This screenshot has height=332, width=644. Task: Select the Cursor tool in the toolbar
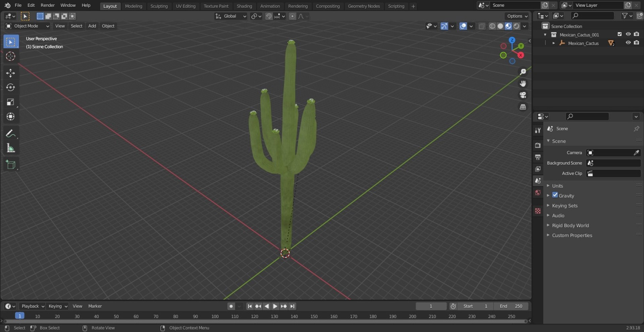(x=10, y=56)
